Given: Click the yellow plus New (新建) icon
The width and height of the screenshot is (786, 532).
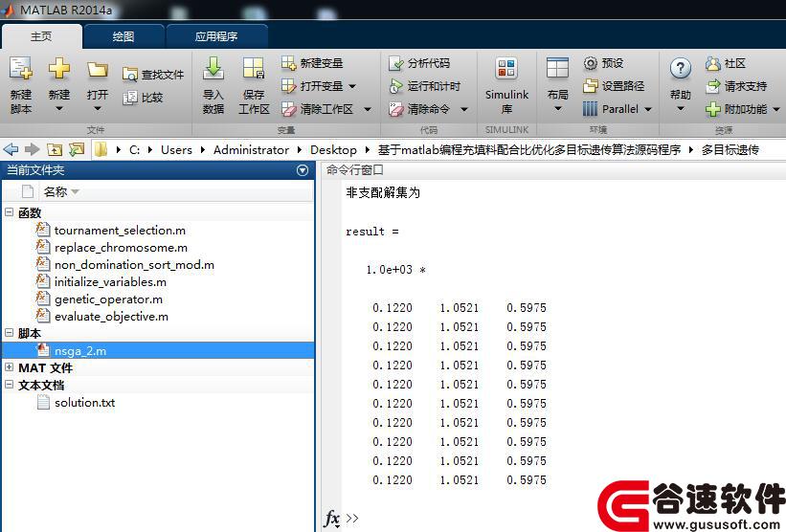Looking at the screenshot, I should tap(59, 69).
